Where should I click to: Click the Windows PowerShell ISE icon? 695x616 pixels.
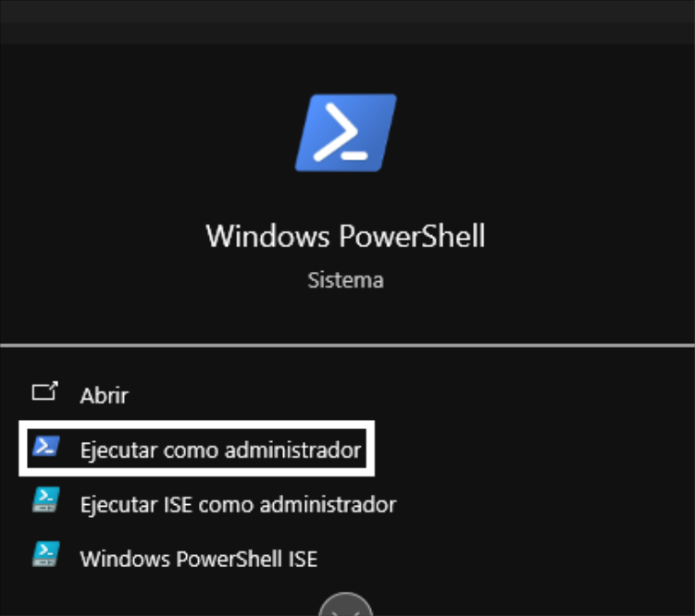[44, 556]
